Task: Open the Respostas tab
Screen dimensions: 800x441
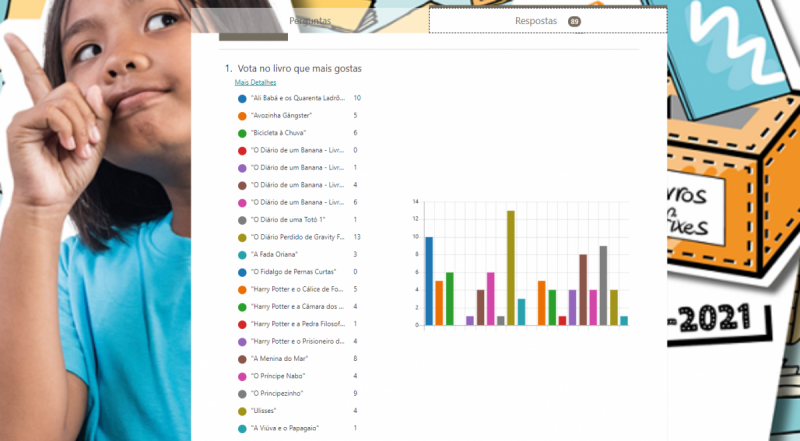Action: click(536, 20)
